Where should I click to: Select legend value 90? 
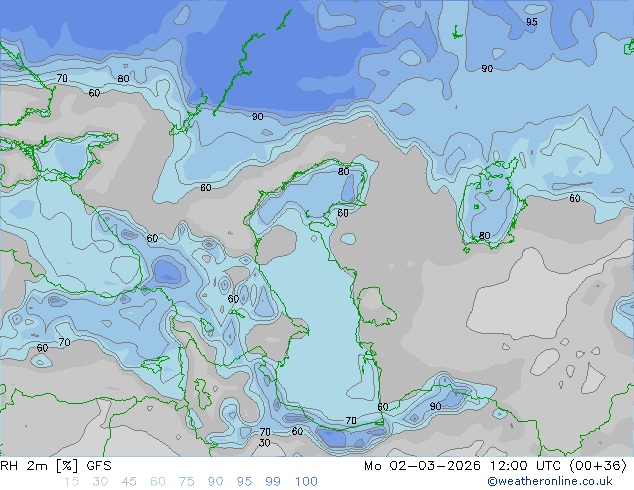click(215, 482)
